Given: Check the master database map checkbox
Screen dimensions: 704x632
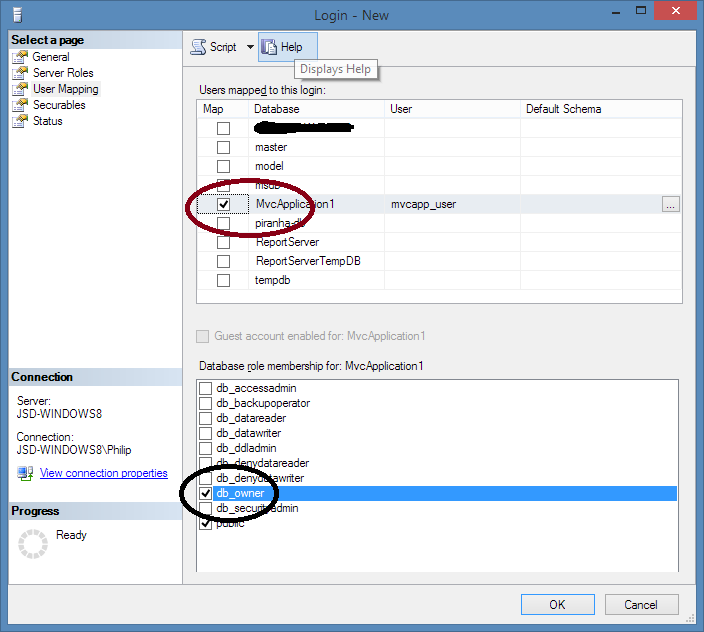Looking at the screenshot, I should coord(223,147).
